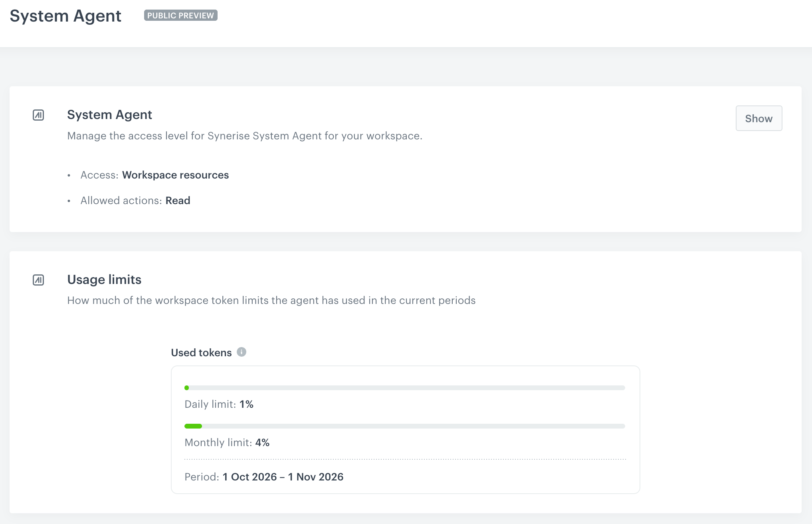Click the Monthly limit progress bar

(405, 426)
